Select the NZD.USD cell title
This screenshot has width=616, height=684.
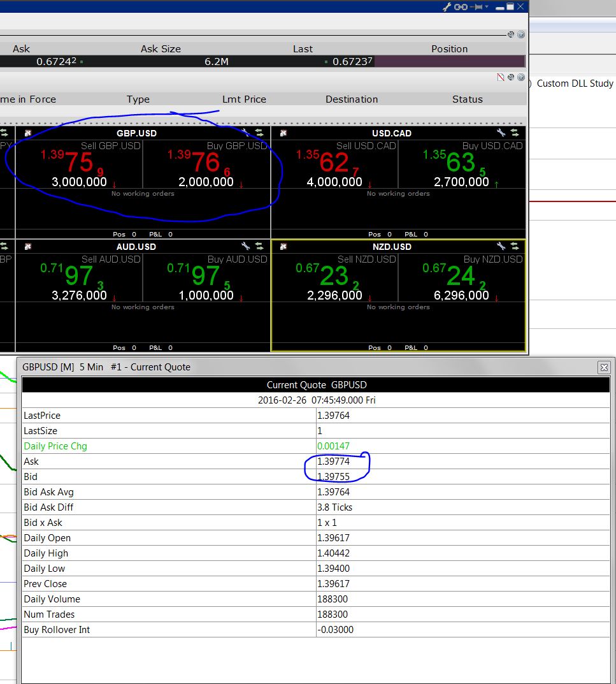click(392, 247)
